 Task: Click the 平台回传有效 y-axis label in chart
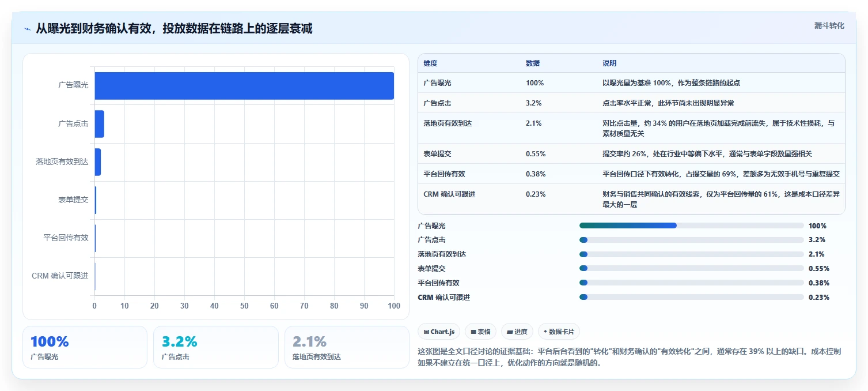point(66,238)
